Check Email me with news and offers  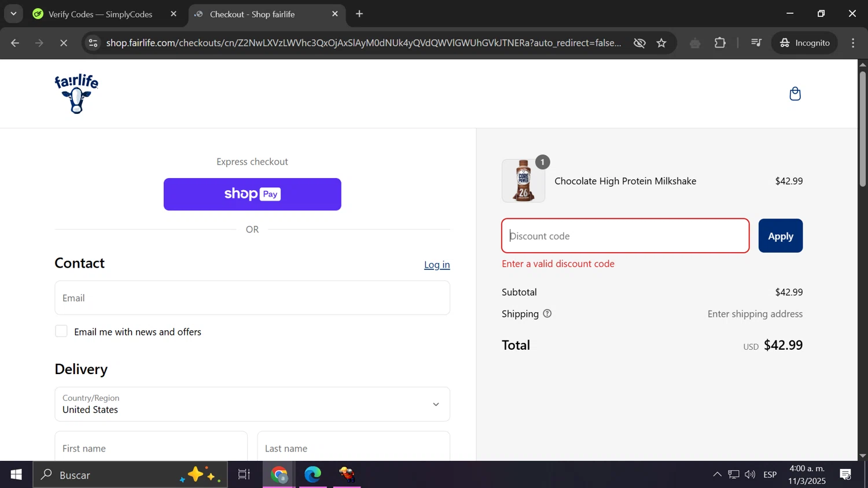click(x=61, y=331)
